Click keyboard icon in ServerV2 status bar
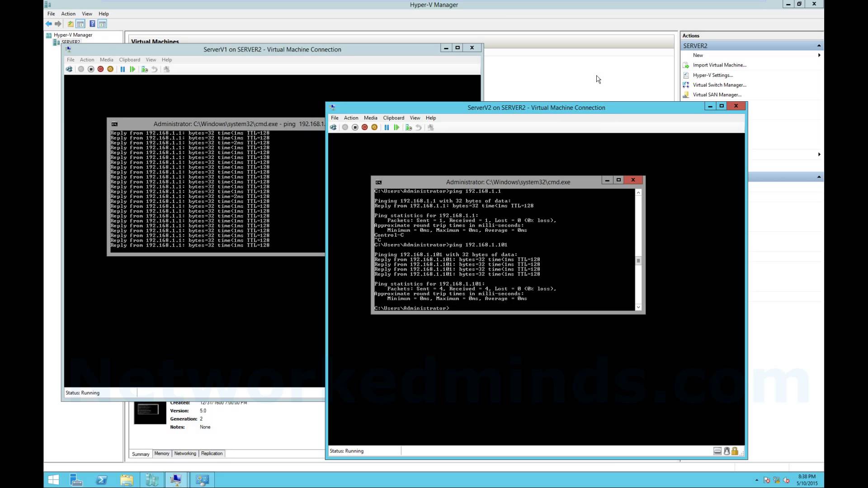The height and width of the screenshot is (488, 868). tap(717, 451)
